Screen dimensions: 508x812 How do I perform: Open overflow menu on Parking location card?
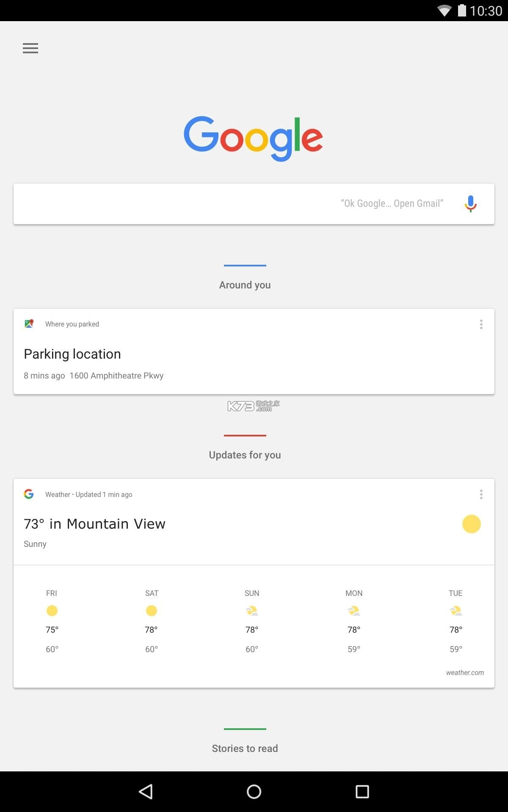tap(481, 324)
